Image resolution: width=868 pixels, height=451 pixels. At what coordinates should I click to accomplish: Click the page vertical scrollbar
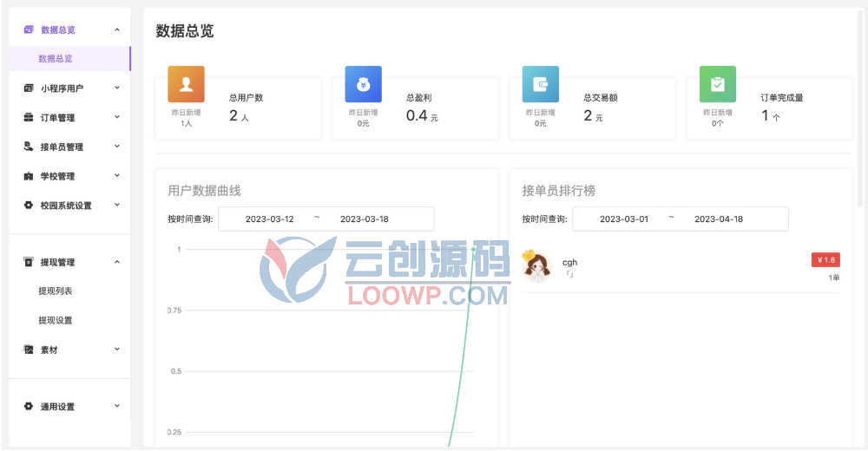point(860,108)
